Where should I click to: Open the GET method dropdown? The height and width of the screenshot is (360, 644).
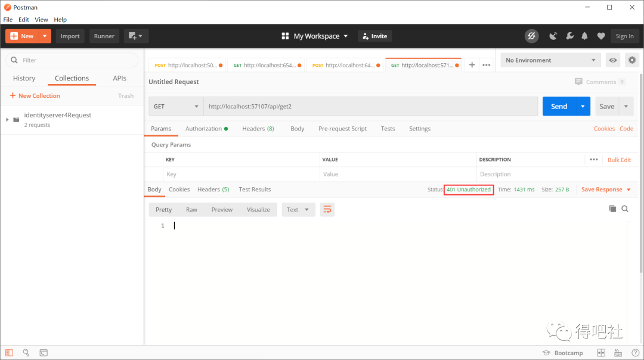point(176,106)
